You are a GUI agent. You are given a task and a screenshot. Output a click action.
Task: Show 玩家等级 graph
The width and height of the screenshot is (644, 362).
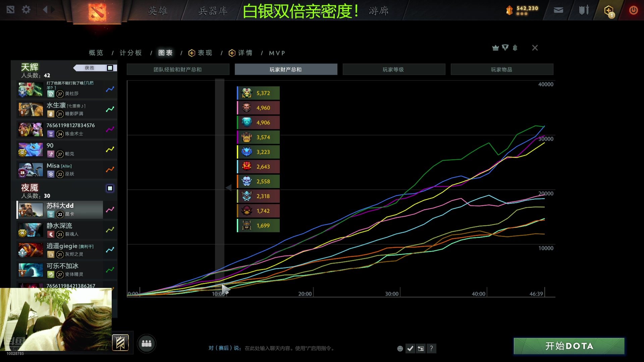coord(394,69)
